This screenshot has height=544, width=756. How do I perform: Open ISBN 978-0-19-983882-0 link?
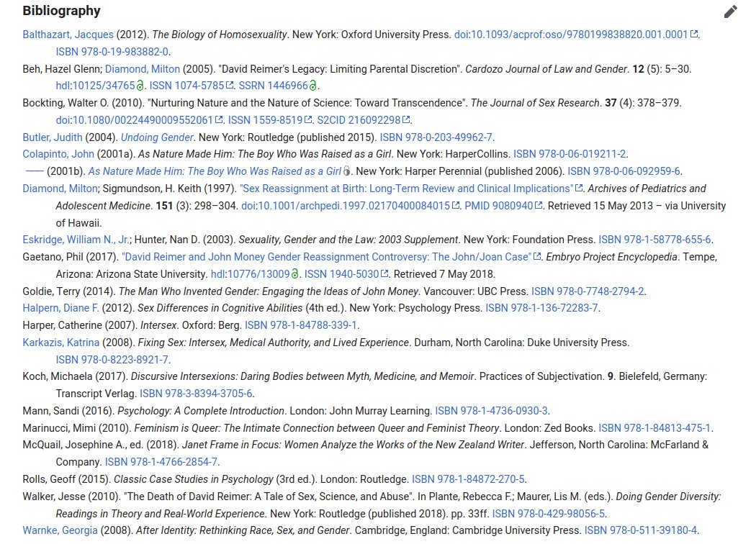point(112,52)
